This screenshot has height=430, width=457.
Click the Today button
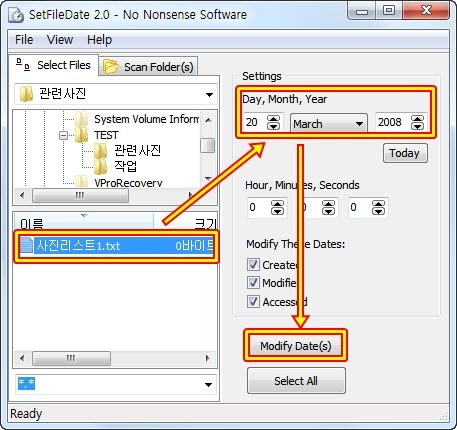pyautogui.click(x=405, y=153)
